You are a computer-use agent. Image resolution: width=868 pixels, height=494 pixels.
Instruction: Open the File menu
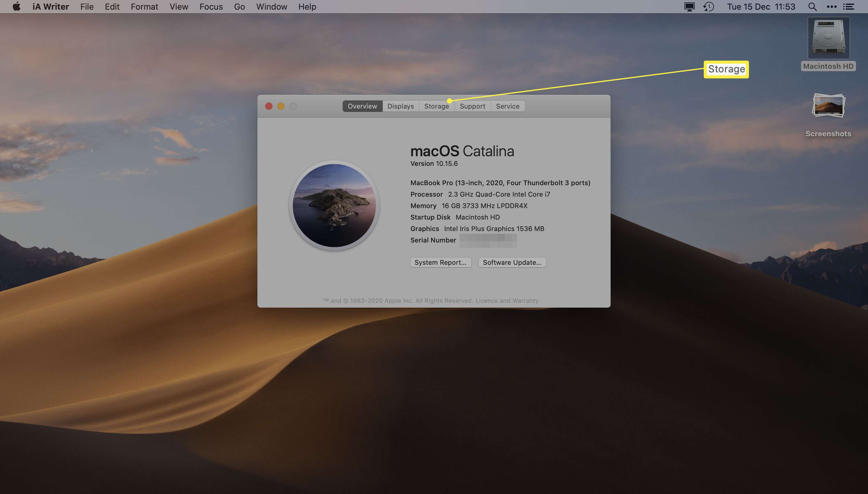click(87, 6)
